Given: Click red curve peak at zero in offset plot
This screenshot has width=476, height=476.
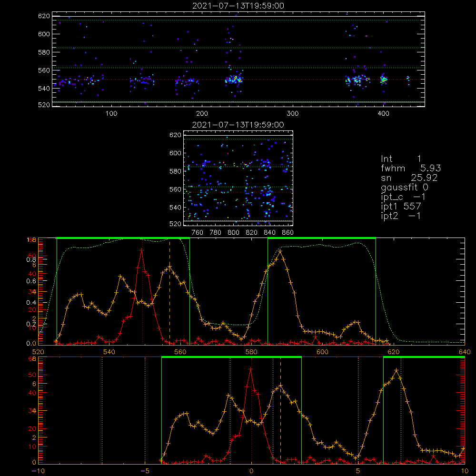Looking at the screenshot, I should (x=250, y=369).
